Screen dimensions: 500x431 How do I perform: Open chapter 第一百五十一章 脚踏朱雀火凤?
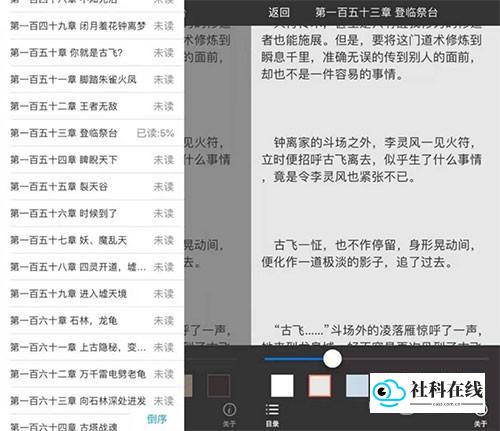click(x=92, y=79)
